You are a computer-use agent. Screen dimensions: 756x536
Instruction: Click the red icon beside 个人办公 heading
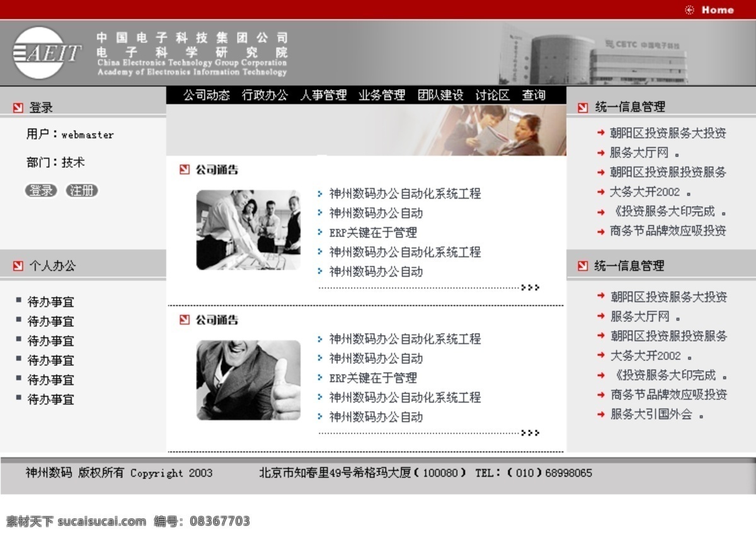[x=18, y=266]
